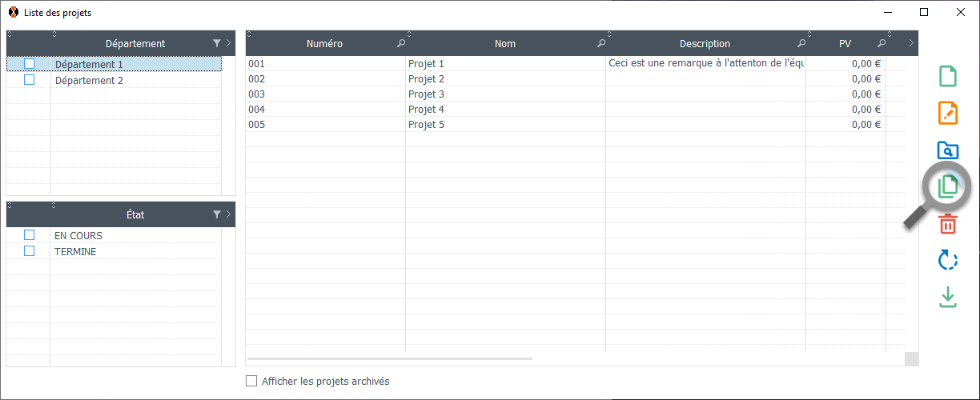Open the État column filter funnel
This screenshot has height=400, width=980.
(x=217, y=214)
